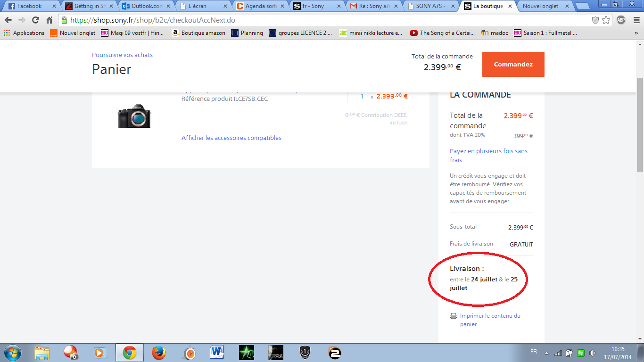This screenshot has height=362, width=644.
Task: Click the taskbar clock showing 10:35
Action: click(618, 353)
